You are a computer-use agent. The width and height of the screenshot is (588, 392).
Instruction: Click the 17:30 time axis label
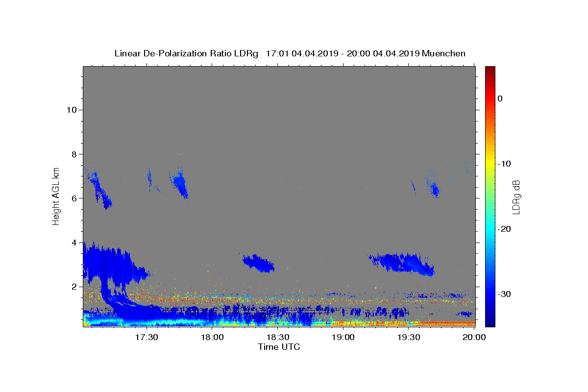tap(146, 338)
